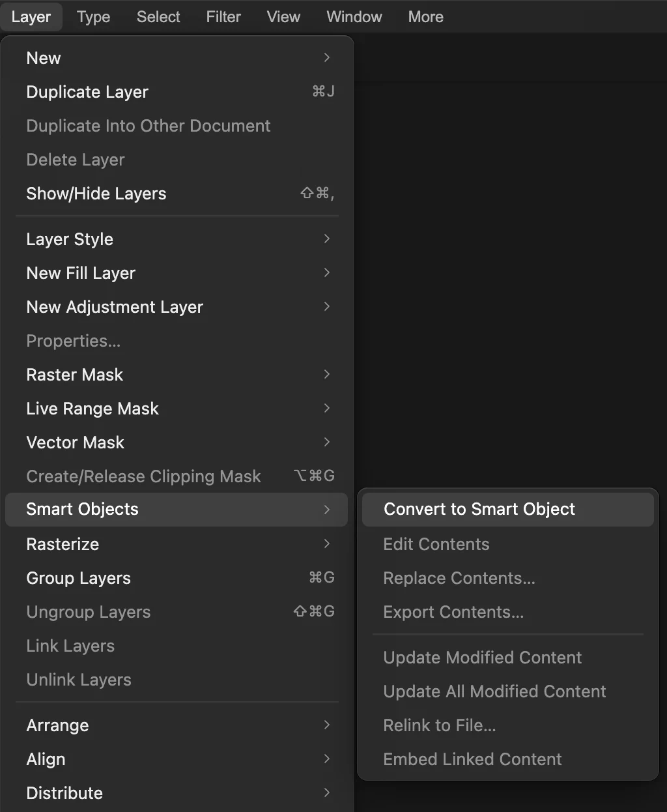Viewport: 667px width, 812px height.
Task: Click Unlink Layers
Action: (177, 680)
